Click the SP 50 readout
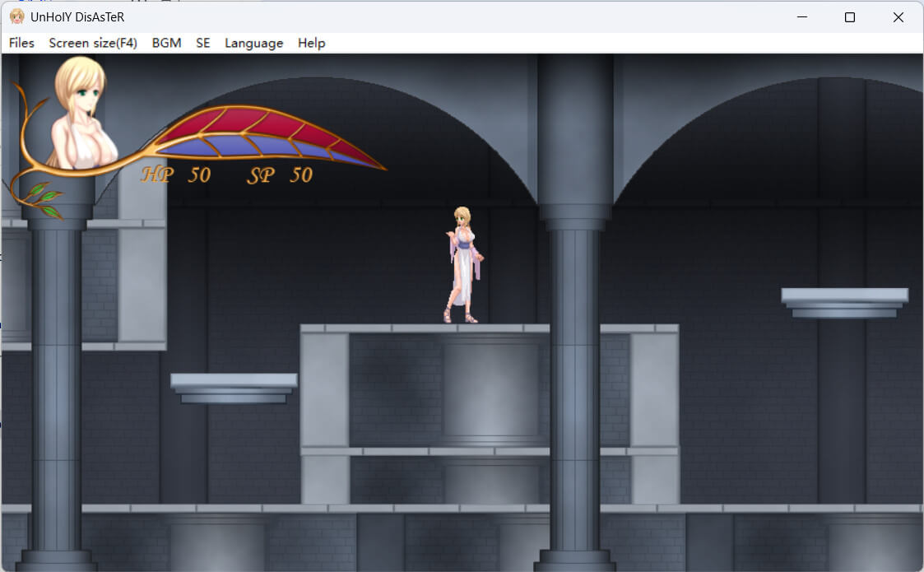 280,174
